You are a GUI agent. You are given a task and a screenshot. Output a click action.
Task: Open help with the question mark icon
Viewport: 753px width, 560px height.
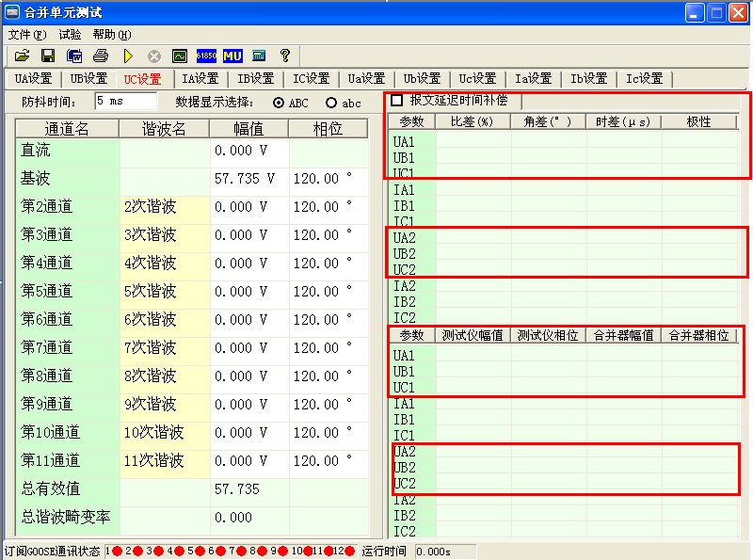click(285, 56)
